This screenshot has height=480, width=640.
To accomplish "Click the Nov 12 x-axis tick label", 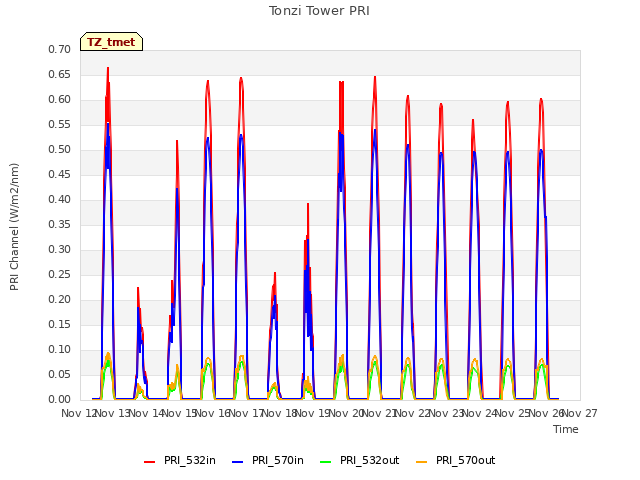I will point(78,413).
